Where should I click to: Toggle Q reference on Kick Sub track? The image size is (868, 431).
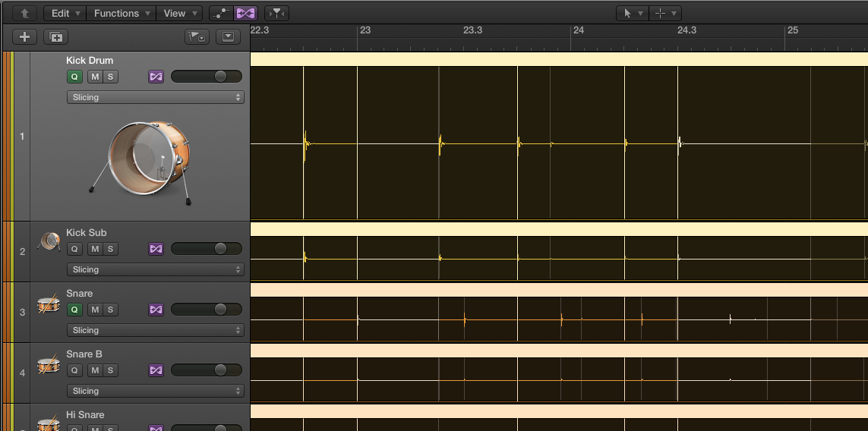click(74, 249)
